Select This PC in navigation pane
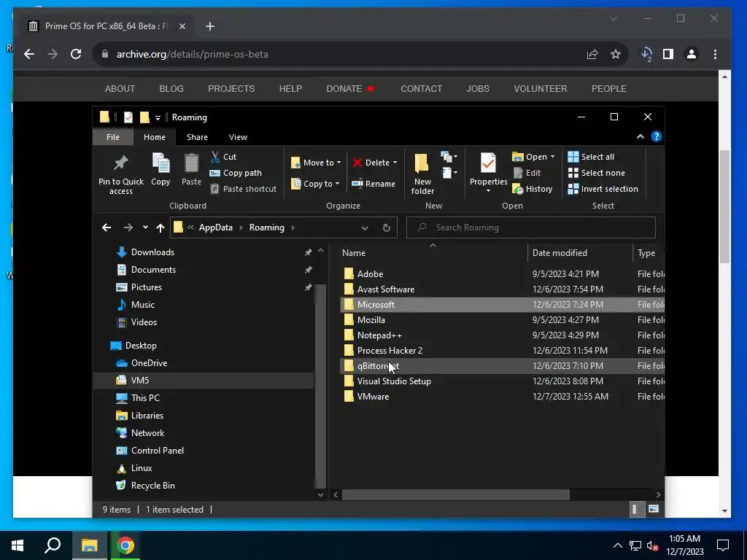This screenshot has width=747, height=560. pos(145,398)
